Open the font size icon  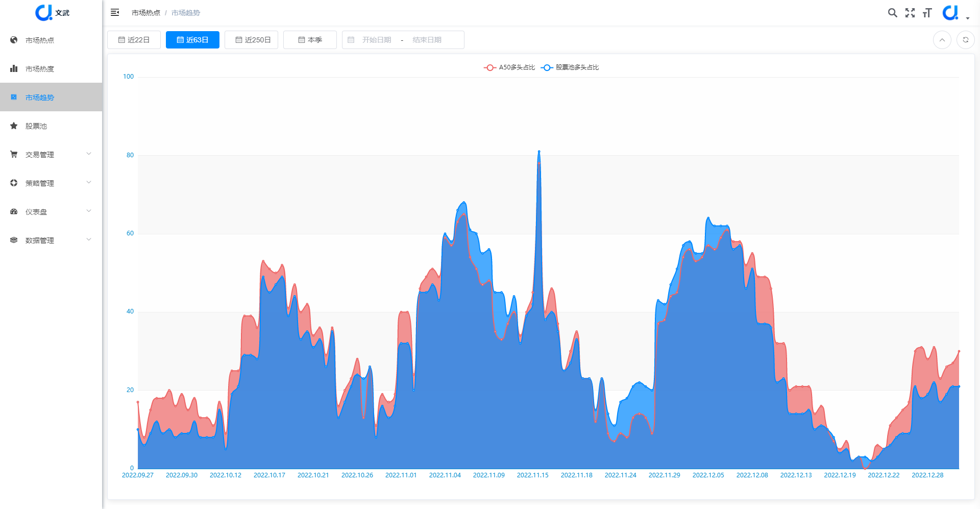(927, 13)
